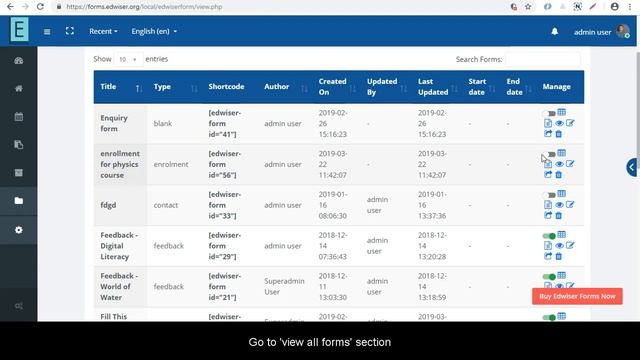This screenshot has width=640, height=360.
Task: Open the notifications bell
Action: (x=555, y=31)
